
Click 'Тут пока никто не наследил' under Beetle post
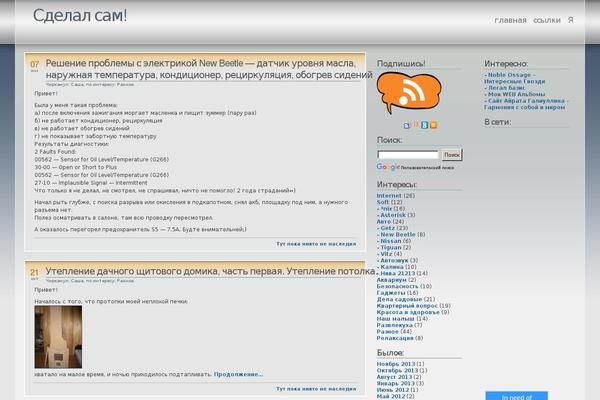point(316,244)
